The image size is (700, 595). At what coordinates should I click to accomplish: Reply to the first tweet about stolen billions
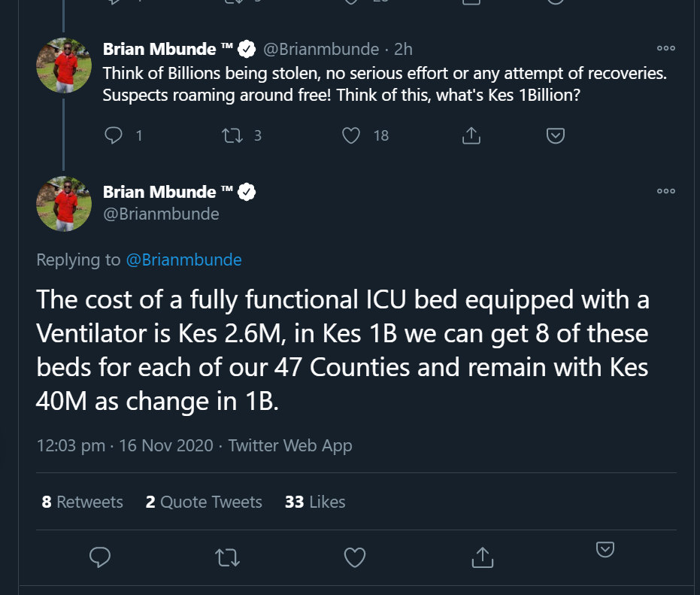(x=114, y=135)
